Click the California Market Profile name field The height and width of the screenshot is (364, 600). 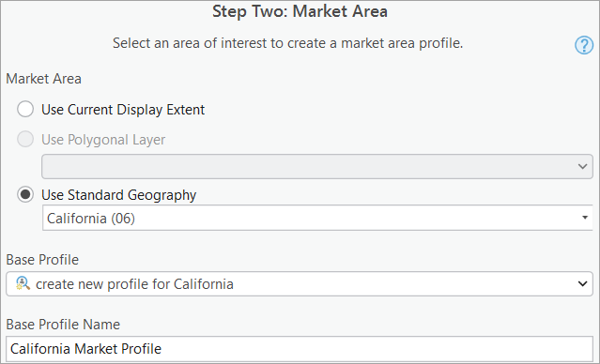click(300, 349)
